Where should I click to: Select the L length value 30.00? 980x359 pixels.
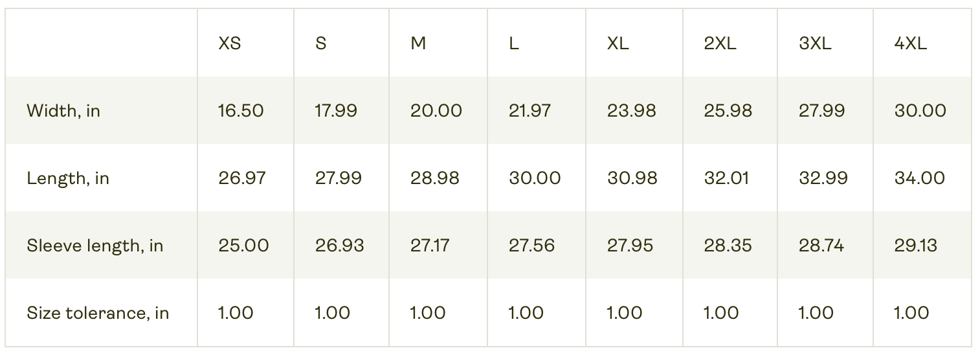(535, 178)
